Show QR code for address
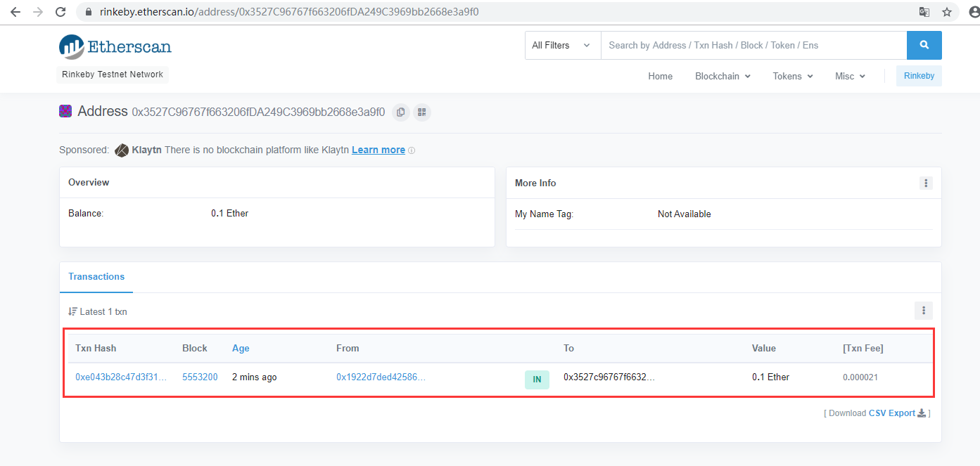 pyautogui.click(x=421, y=112)
